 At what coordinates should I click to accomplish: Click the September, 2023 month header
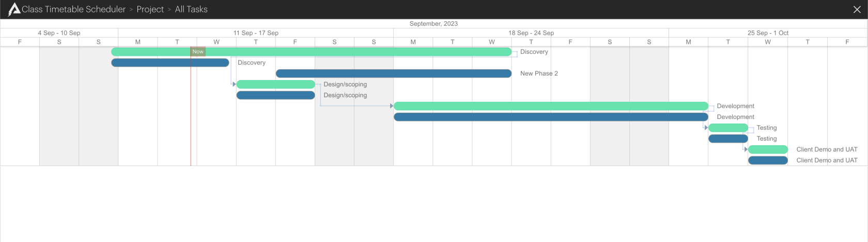coord(433,24)
